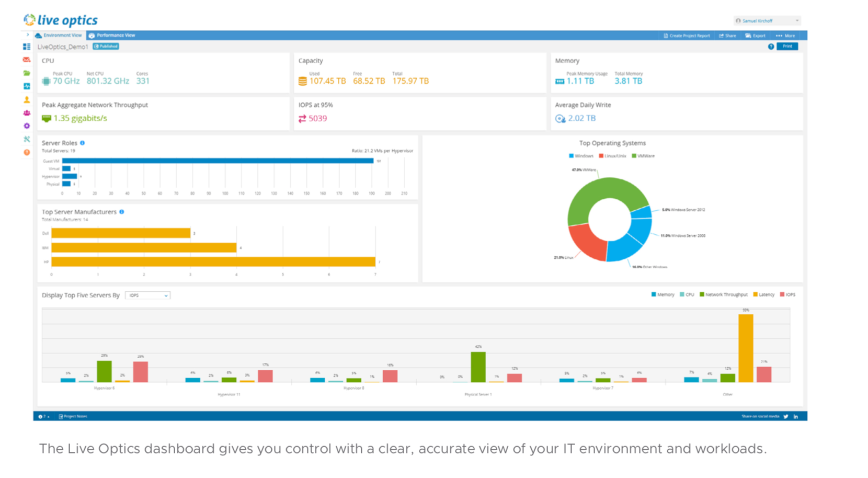This screenshot has width=868, height=478.
Task: Open the purple settings gear in sidebar
Action: 27,126
